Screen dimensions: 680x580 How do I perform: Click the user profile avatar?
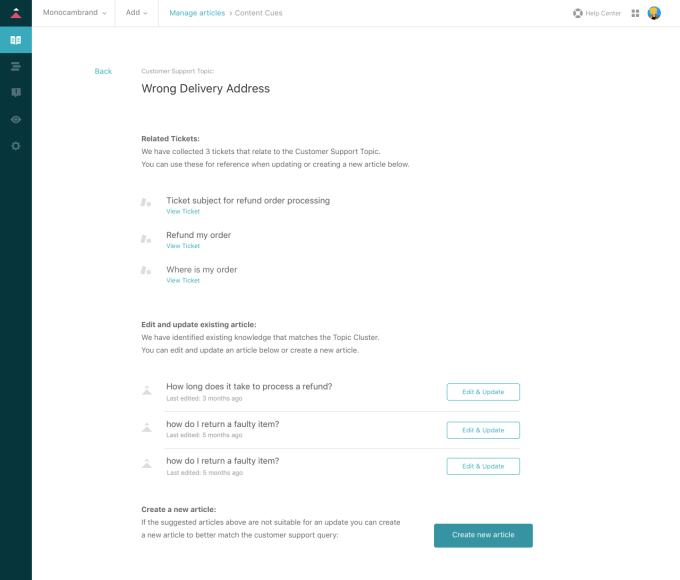click(x=654, y=13)
